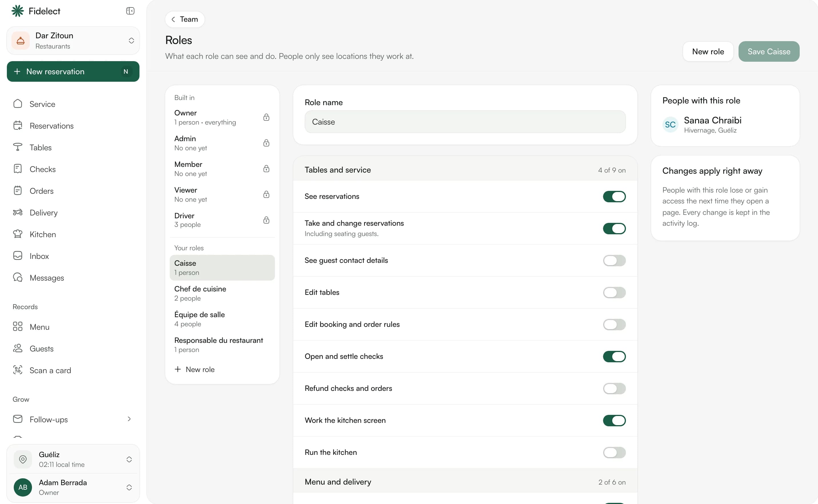This screenshot has width=818, height=504.
Task: Click the Fidelect asterisk logo
Action: [18, 11]
